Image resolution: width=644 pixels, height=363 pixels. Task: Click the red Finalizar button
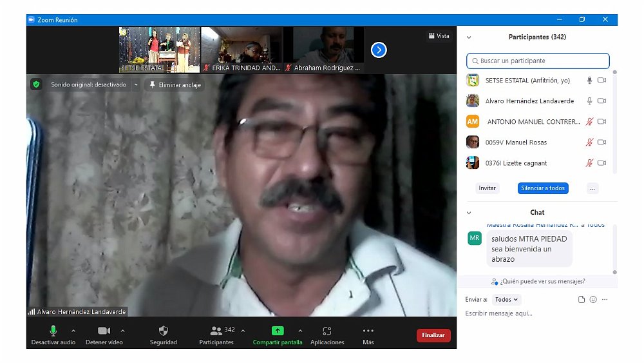pos(433,335)
